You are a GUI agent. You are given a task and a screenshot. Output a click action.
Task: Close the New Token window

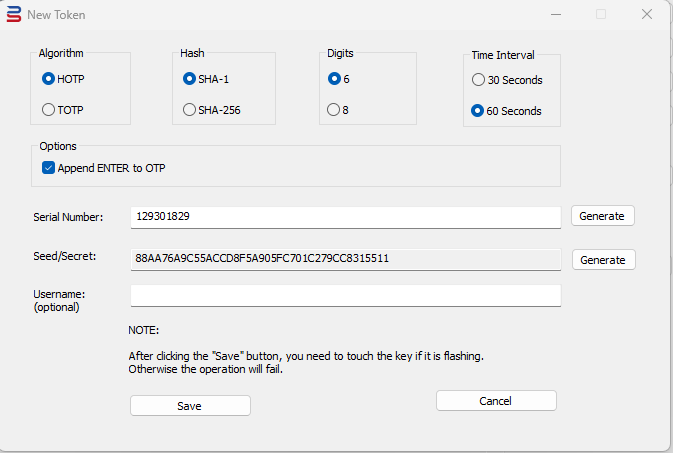(x=647, y=14)
